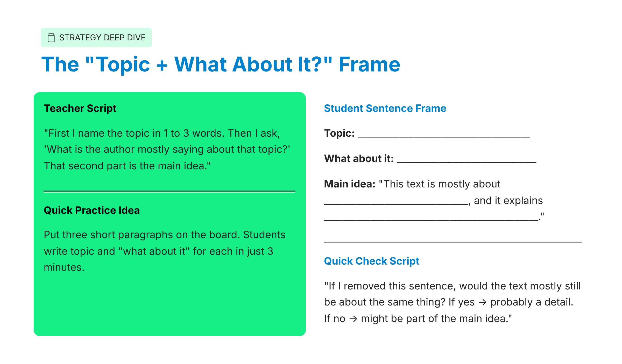Viewport: 622px width, 364px height.
Task: Click the blank line after "What about it:"
Action: tap(466, 162)
